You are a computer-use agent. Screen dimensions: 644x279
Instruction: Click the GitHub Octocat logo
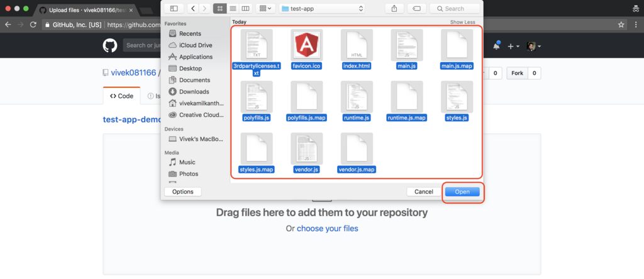click(110, 45)
